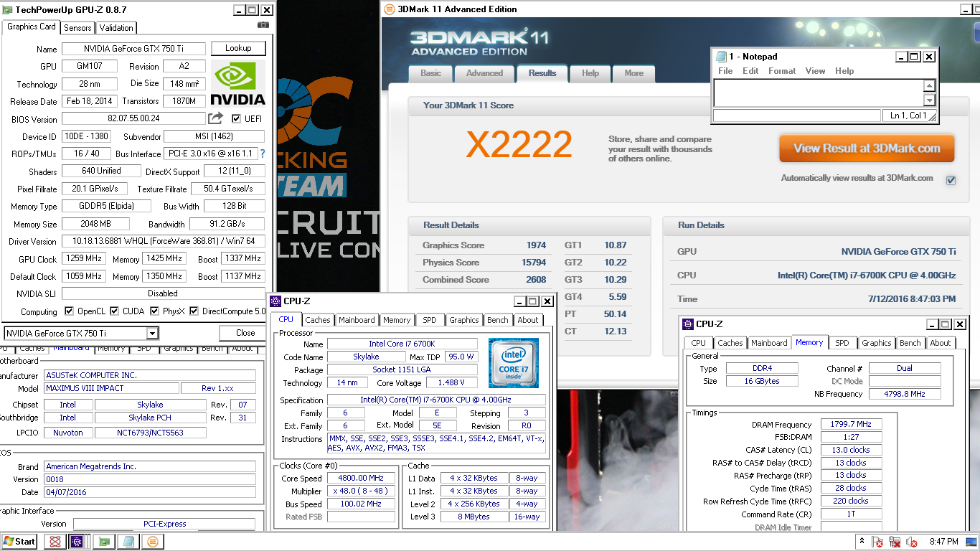Open Notepad Edit menu
The height and width of the screenshot is (551, 980).
click(750, 71)
